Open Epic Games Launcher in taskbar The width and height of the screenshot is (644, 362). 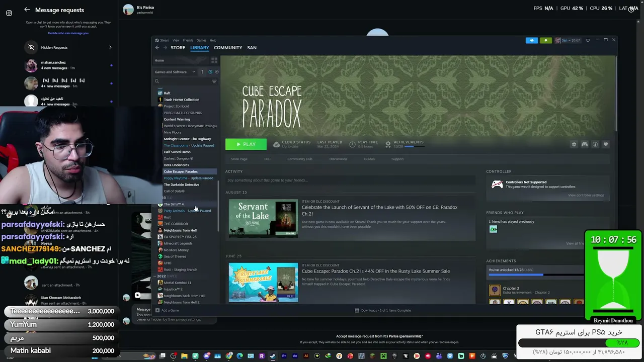coord(394,356)
